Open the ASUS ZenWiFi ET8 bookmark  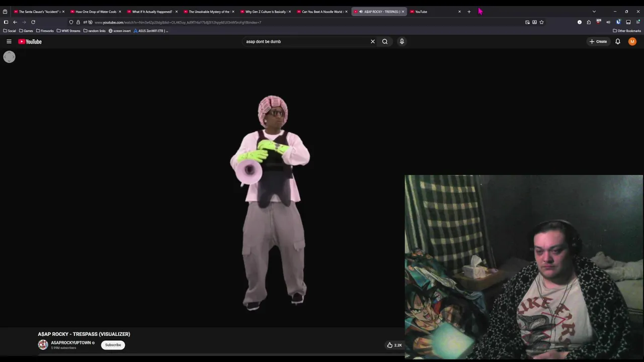(x=151, y=31)
